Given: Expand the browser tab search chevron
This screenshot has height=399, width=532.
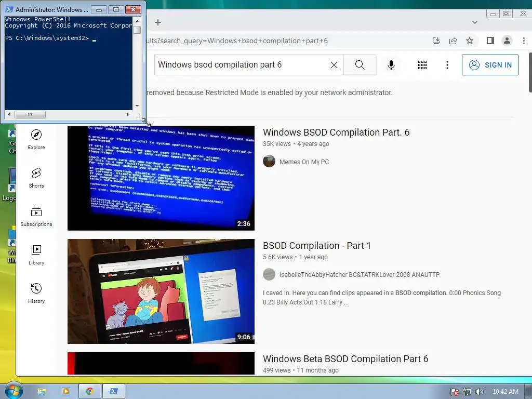Looking at the screenshot, I should (x=475, y=22).
